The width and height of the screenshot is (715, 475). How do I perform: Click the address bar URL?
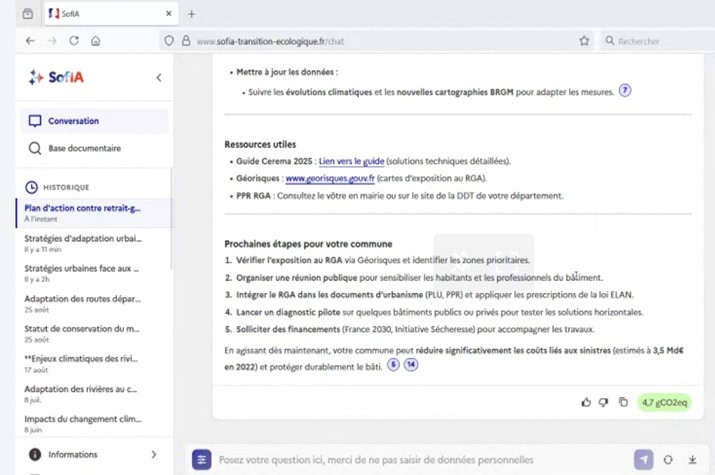coord(270,41)
